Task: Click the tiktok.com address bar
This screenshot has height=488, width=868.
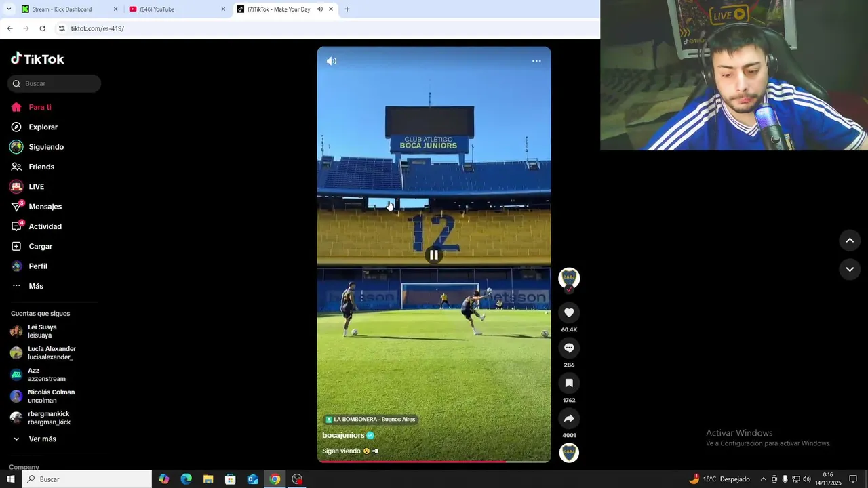Action: click(x=325, y=28)
